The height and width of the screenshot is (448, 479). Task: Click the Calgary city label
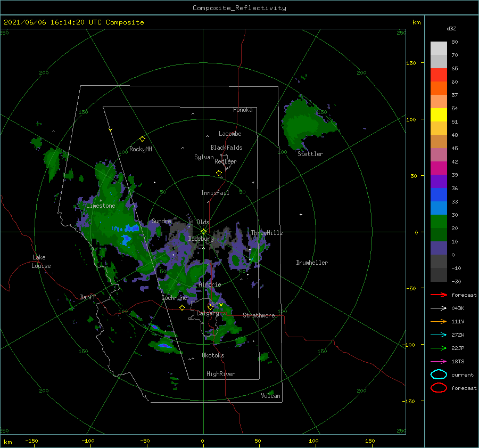pos(208,313)
